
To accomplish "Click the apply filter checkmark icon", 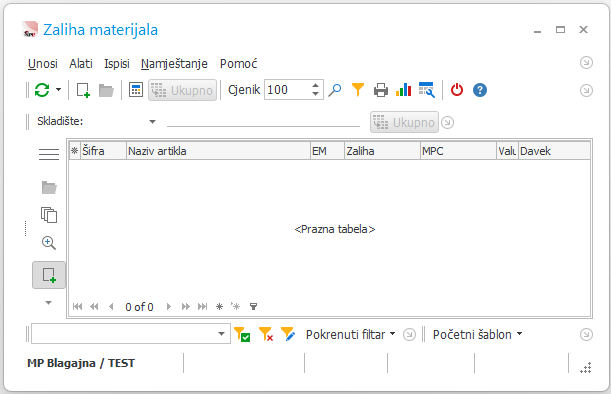I will pos(242,334).
